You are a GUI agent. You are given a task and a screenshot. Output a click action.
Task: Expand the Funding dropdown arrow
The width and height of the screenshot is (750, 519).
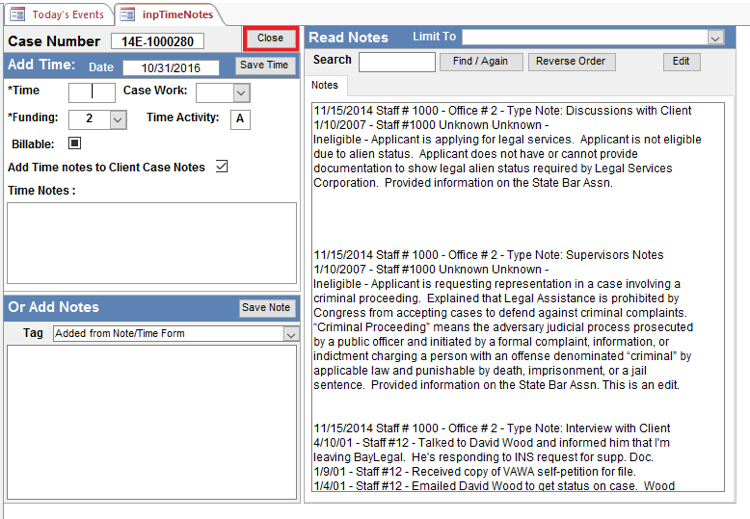(x=117, y=119)
